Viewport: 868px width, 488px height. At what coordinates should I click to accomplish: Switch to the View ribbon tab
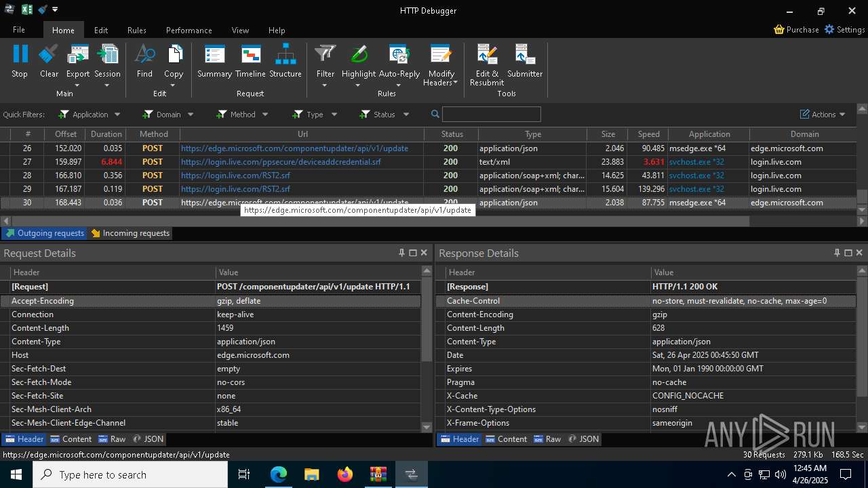240,30
